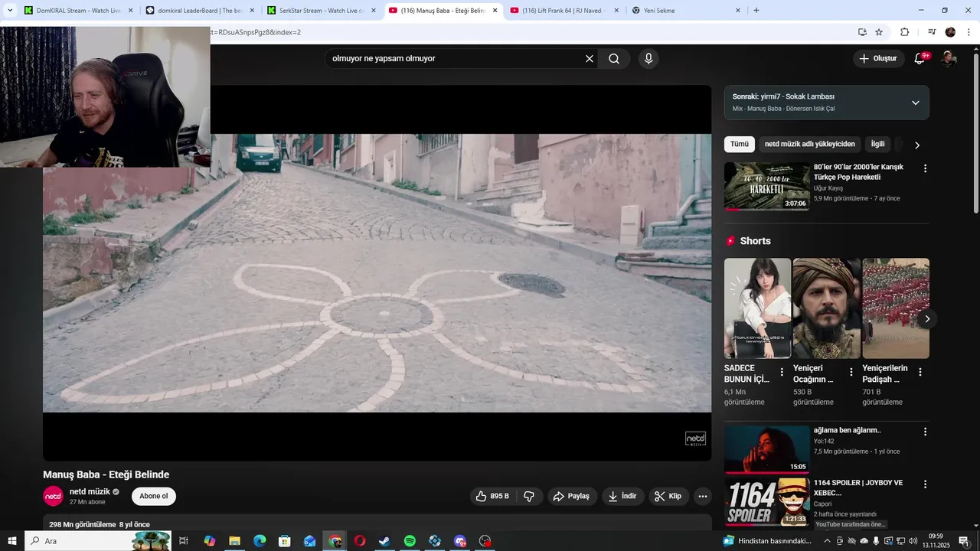This screenshot has width=980, height=551.
Task: Open Steam from the taskbar
Action: tap(384, 541)
